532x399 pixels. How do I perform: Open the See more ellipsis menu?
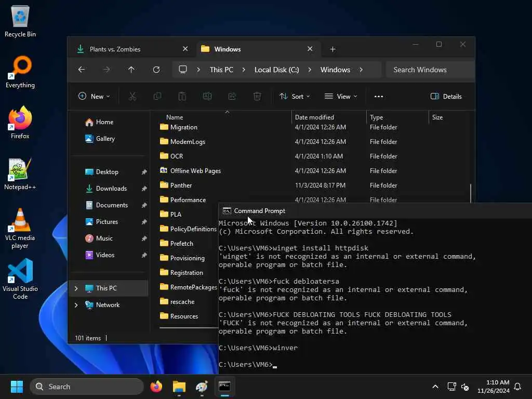(x=379, y=96)
